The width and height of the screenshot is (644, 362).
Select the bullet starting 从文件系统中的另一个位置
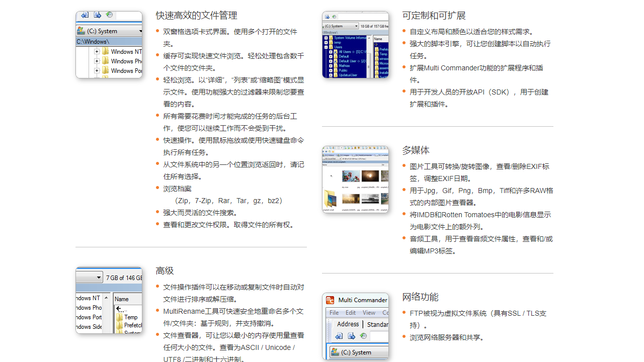tap(233, 170)
